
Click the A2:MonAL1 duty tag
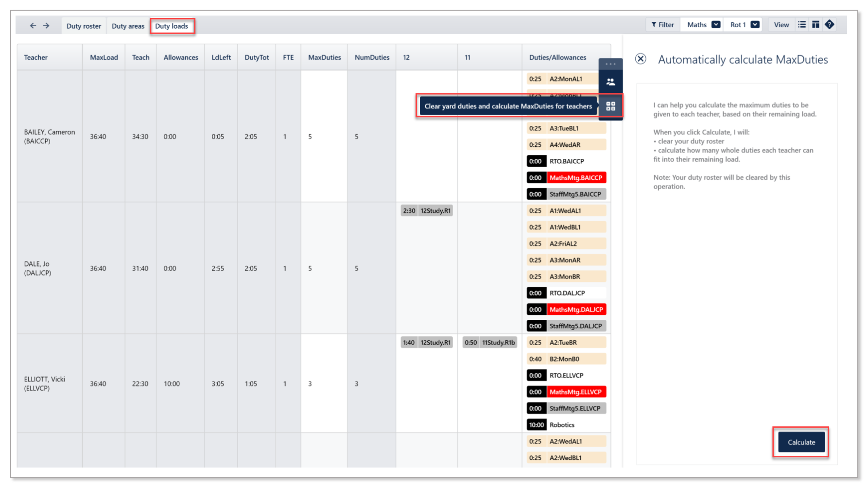(x=566, y=79)
